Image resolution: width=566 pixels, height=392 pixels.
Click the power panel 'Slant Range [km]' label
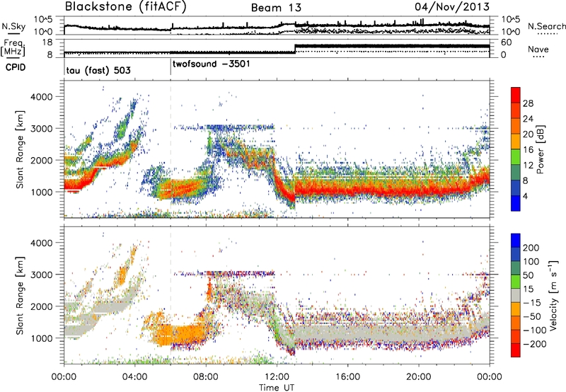(x=20, y=149)
